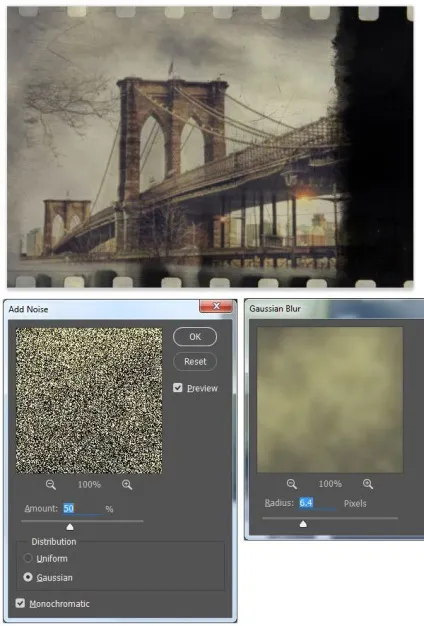The width and height of the screenshot is (424, 626).
Task: Click the Add Noise title bar
Action: point(103,309)
